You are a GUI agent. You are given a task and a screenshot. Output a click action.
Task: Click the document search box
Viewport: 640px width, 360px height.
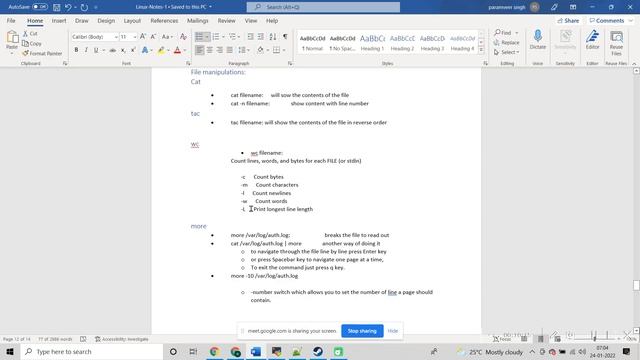323,7
